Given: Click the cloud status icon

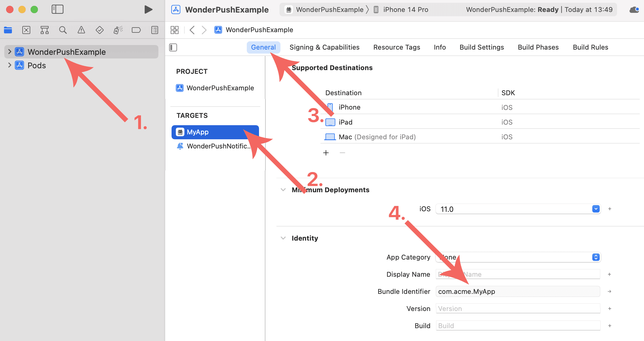Looking at the screenshot, I should 634,10.
